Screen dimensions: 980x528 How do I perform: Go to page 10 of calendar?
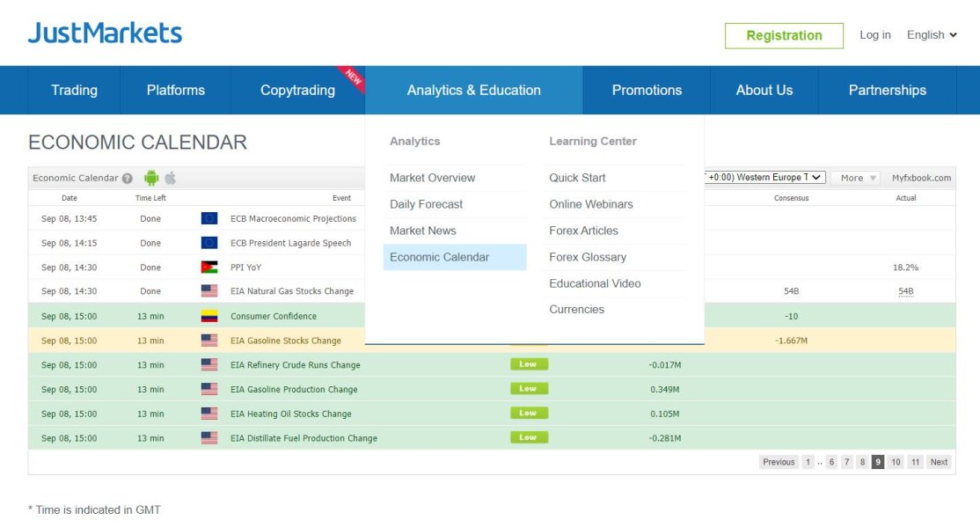[896, 462]
